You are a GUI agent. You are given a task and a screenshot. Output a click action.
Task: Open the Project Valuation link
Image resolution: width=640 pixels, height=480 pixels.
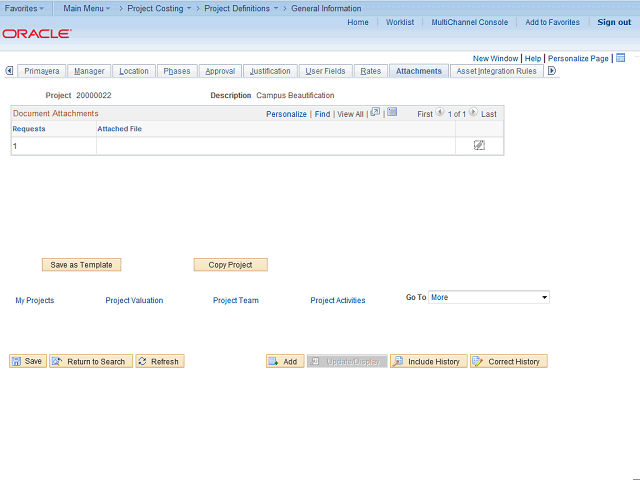[x=134, y=300]
